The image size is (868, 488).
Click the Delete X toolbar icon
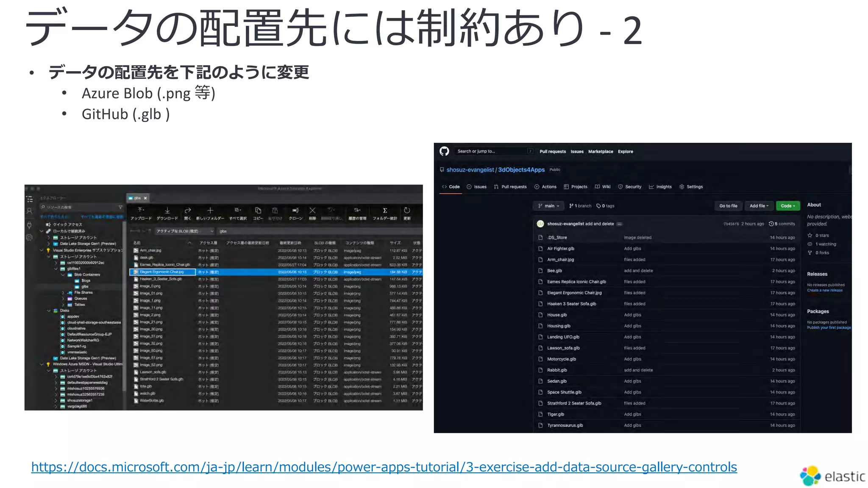[312, 211]
